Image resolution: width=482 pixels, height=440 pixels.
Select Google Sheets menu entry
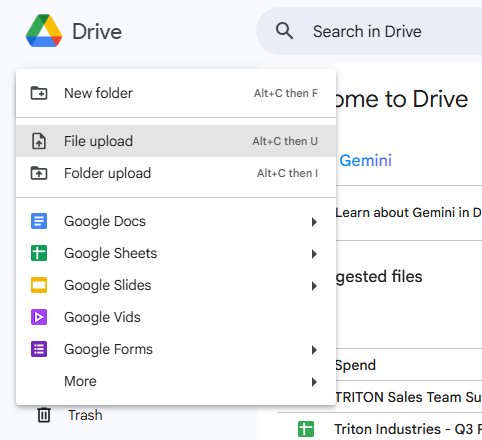tap(176, 253)
